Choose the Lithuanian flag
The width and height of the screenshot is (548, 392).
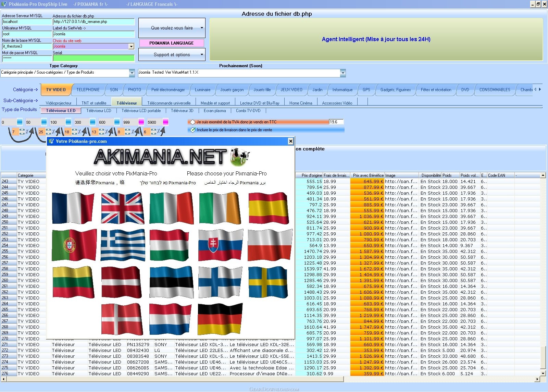(73, 282)
